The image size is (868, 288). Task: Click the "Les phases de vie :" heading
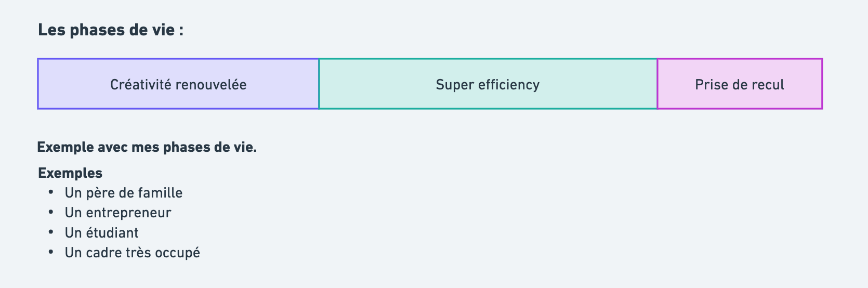click(x=110, y=30)
